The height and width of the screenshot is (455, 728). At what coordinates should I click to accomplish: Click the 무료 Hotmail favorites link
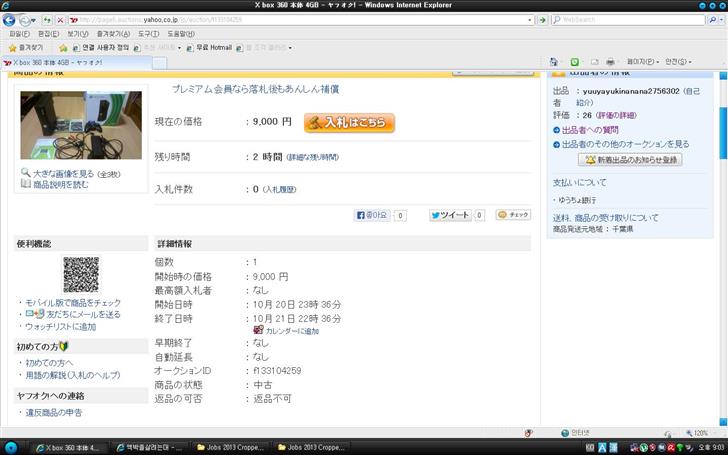(209, 48)
